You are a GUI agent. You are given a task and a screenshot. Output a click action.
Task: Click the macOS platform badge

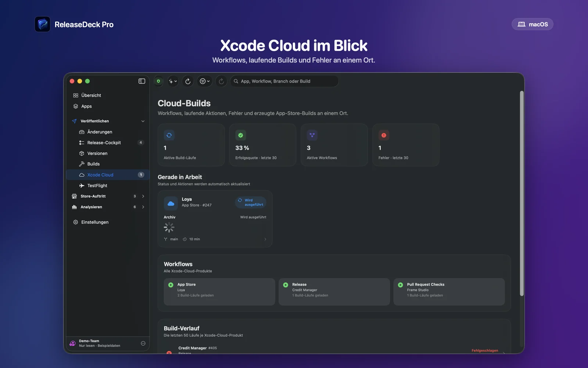point(533,24)
